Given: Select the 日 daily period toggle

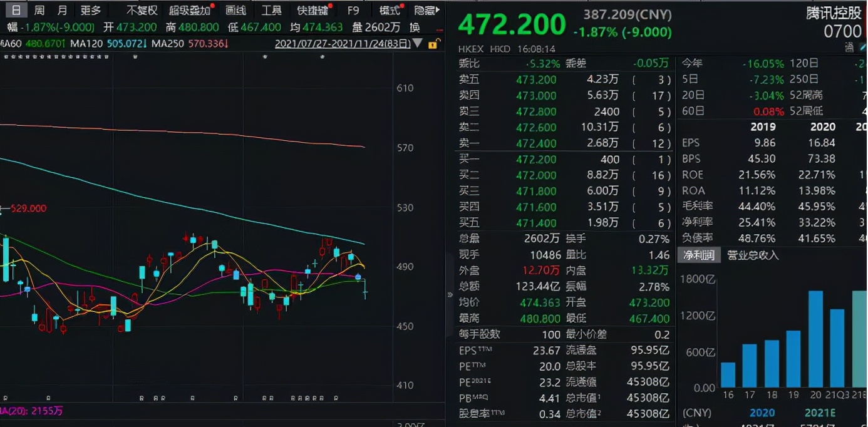Looking at the screenshot, I should [x=17, y=10].
